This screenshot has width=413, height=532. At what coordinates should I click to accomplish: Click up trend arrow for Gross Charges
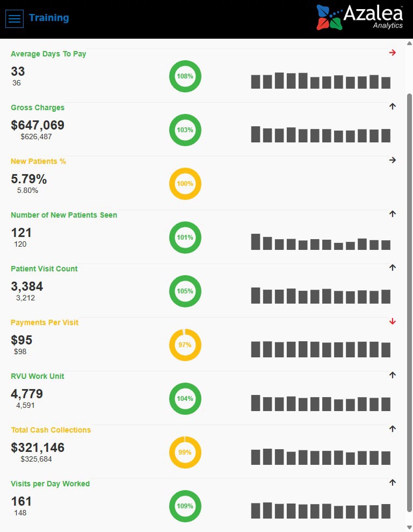(x=393, y=106)
